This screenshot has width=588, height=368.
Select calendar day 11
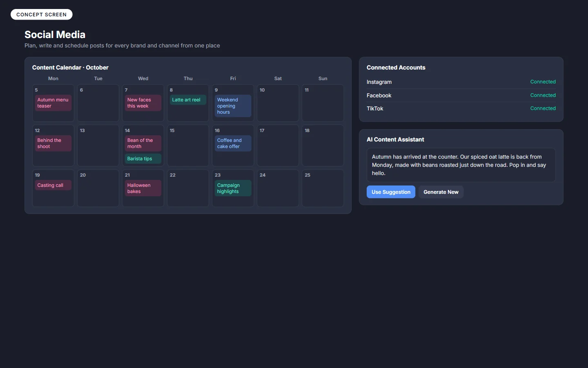[x=323, y=103]
